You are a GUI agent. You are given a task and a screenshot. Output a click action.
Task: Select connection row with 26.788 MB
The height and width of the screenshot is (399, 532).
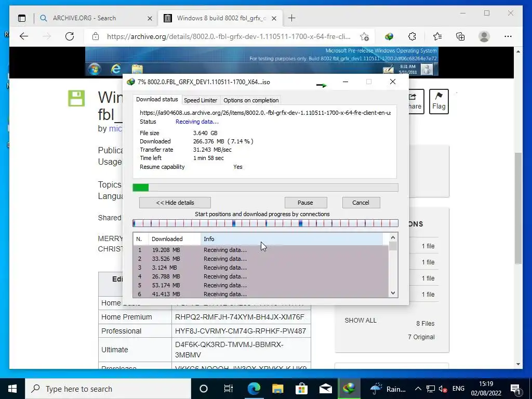click(x=261, y=276)
